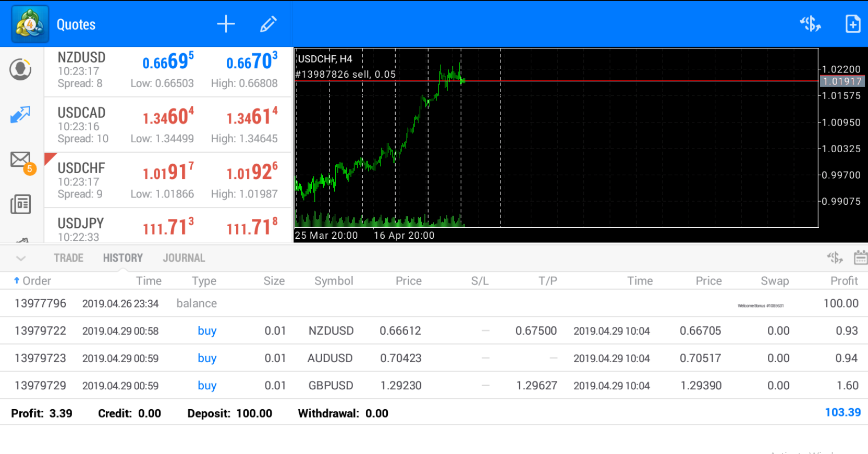Switch to the TRADE tab
The width and height of the screenshot is (868, 454).
pos(68,258)
